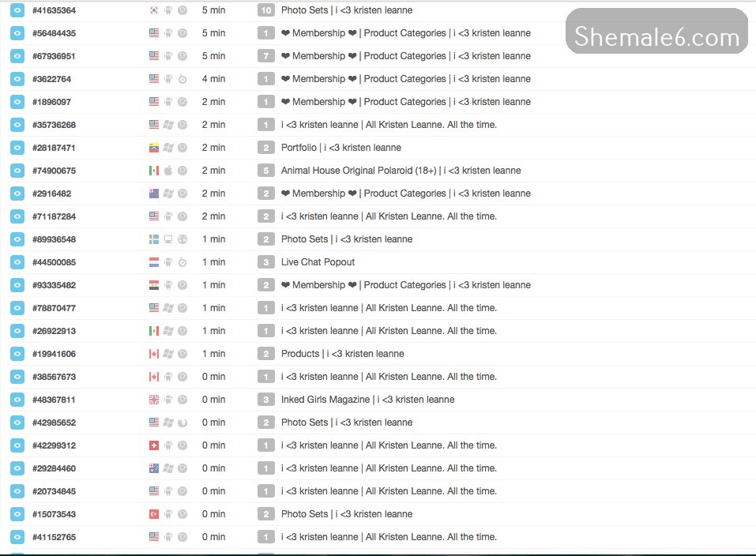The height and width of the screenshot is (556, 756).
Task: Open page title link for visitor #29284460
Action: tap(389, 468)
